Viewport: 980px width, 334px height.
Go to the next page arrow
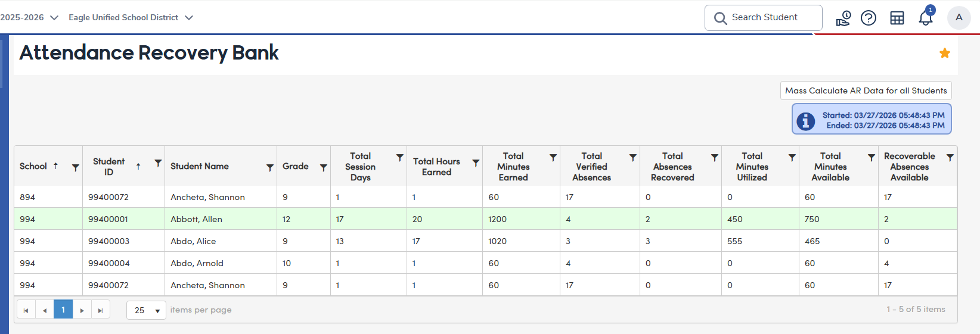point(82,310)
